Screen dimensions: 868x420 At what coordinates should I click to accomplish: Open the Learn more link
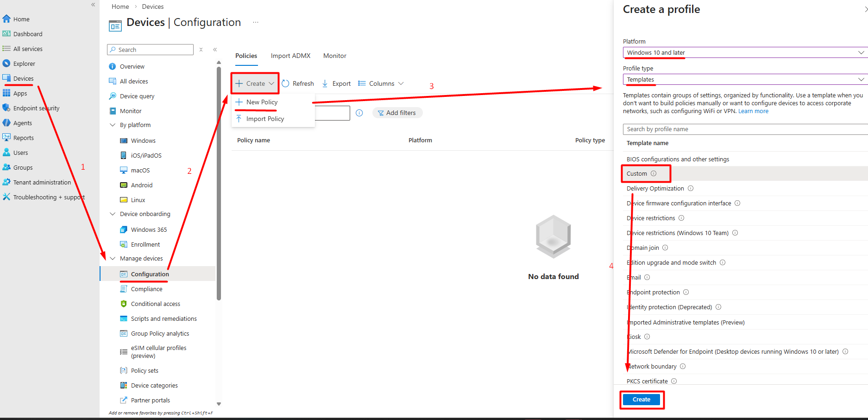pos(753,111)
